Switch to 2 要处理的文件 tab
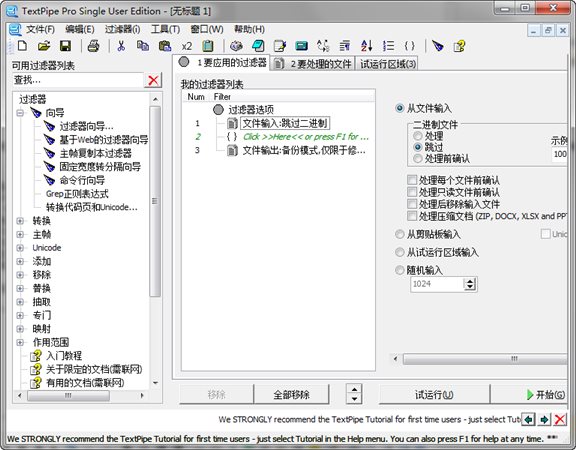Viewport: 576px width, 450px height. click(x=313, y=64)
